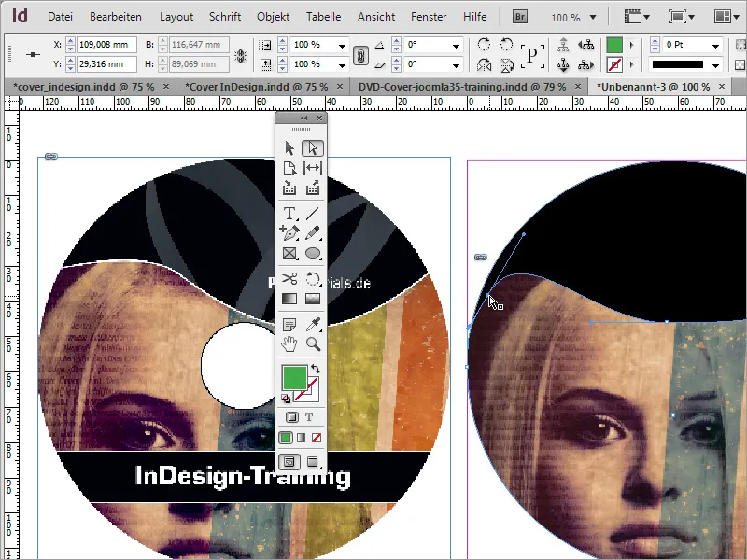Select the Ellipse tool
This screenshot has width=747, height=560.
pyautogui.click(x=313, y=253)
